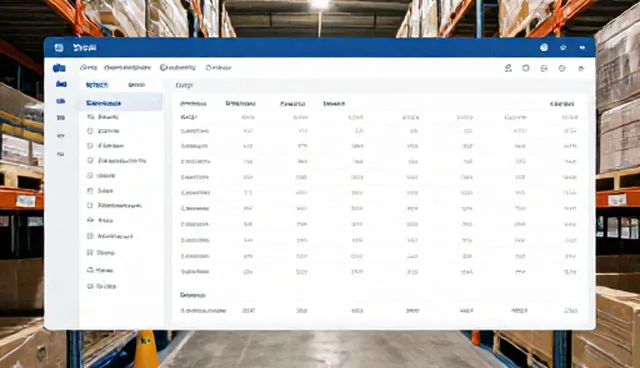This screenshot has width=640, height=368.
Task: Select the bottom icon in the left rail
Action: click(60, 154)
